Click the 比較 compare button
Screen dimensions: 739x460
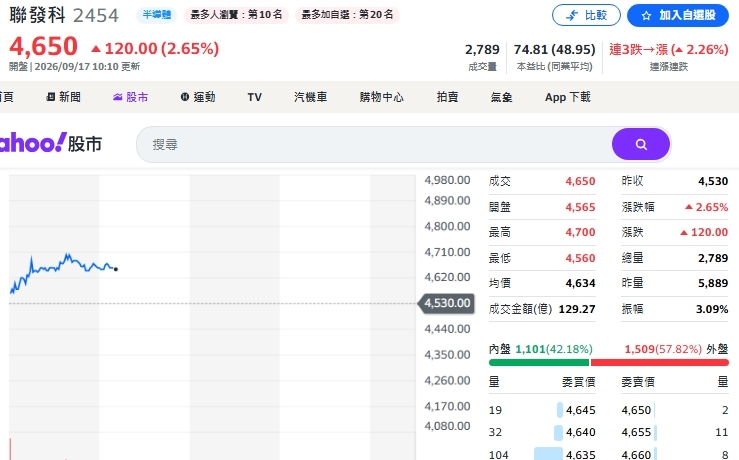coord(586,16)
